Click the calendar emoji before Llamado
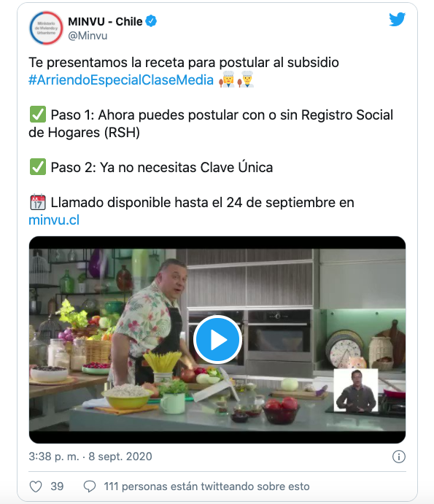 (38, 203)
